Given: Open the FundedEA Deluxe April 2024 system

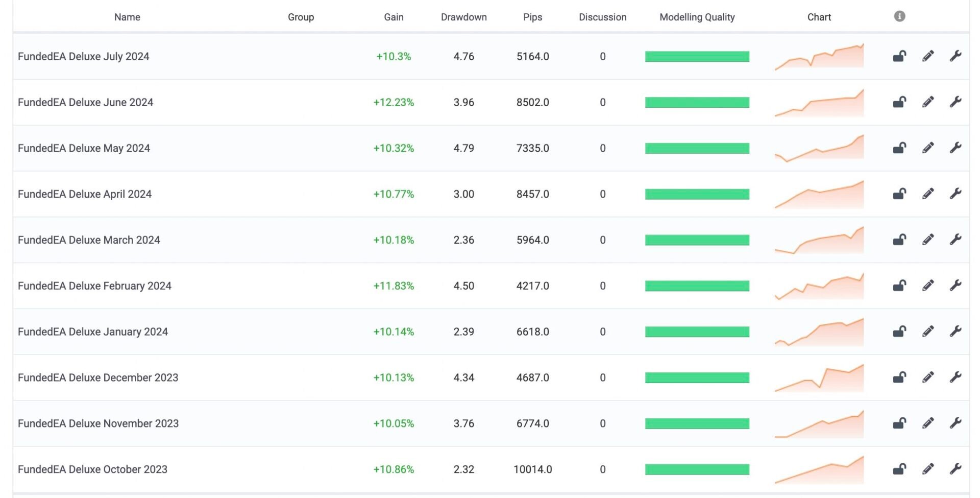Looking at the screenshot, I should 84,194.
